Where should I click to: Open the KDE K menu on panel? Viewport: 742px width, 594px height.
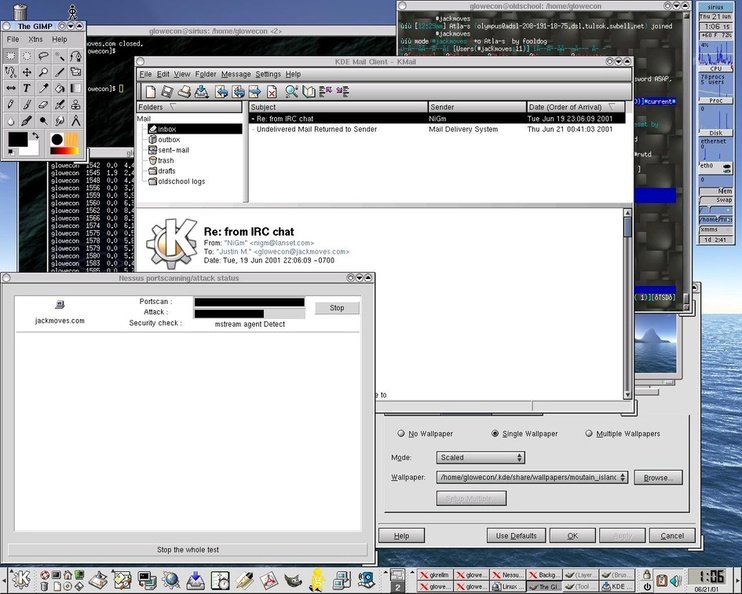(x=21, y=579)
